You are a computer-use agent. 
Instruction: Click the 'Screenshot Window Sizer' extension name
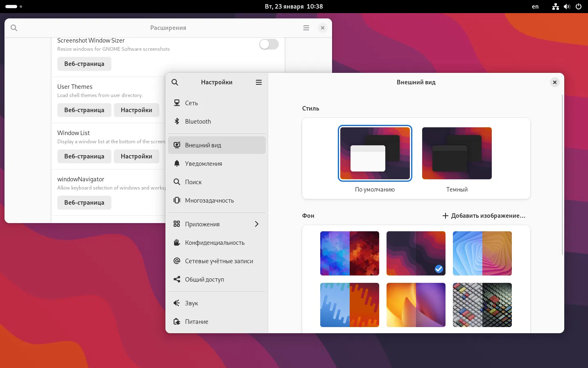click(91, 41)
